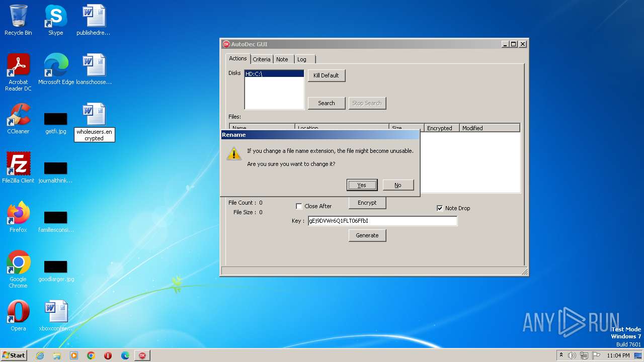Open the Start menu
This screenshot has height=362, width=644.
[14, 355]
